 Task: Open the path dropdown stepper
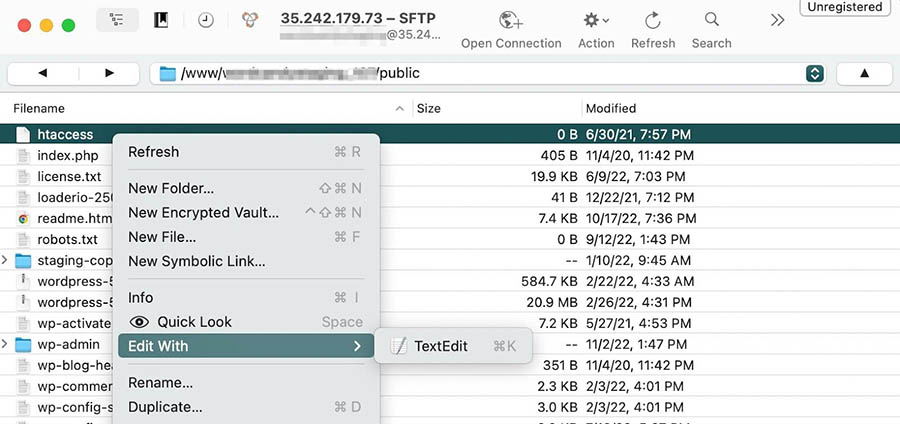pos(814,73)
